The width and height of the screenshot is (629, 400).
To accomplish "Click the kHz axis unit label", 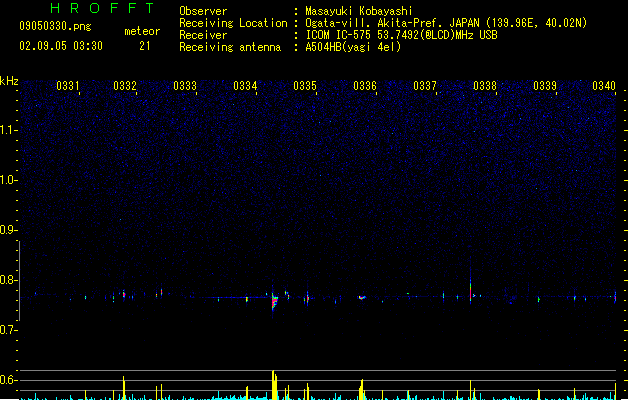I will pyautogui.click(x=9, y=81).
